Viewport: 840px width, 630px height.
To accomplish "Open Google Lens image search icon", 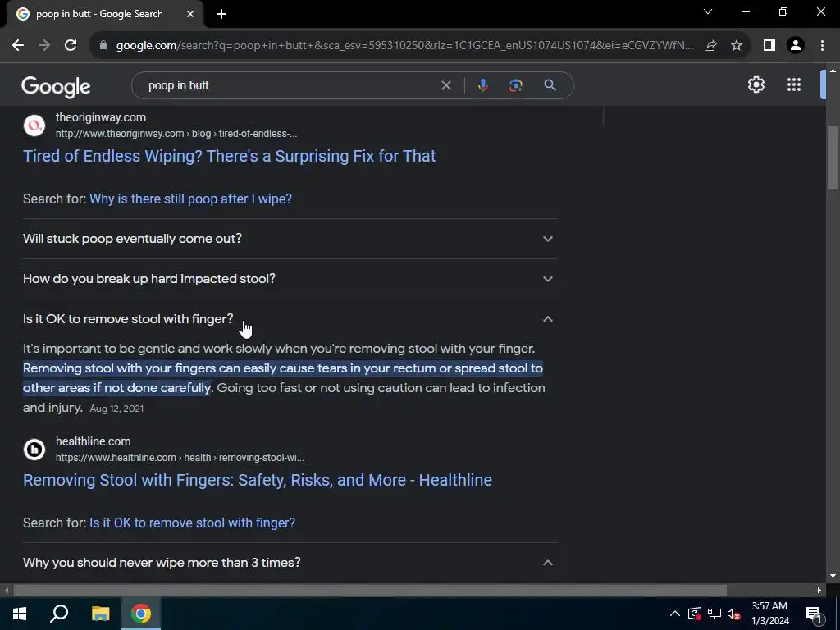I will (515, 85).
